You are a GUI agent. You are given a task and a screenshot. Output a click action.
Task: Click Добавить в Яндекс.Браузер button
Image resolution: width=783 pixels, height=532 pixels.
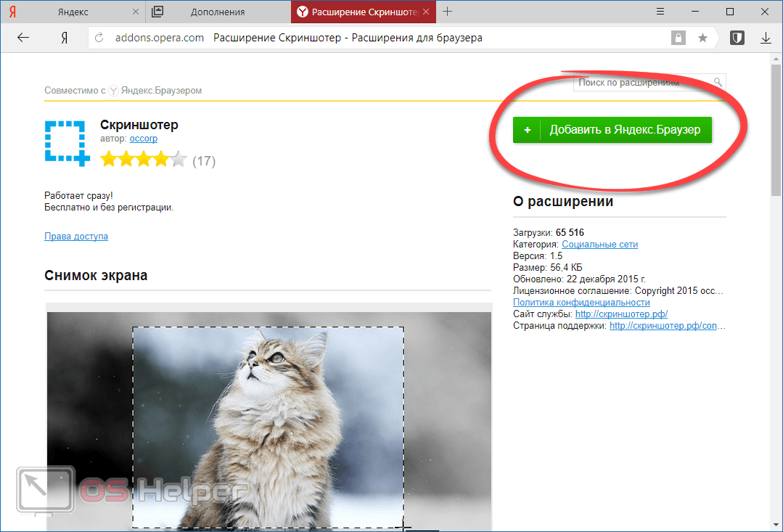(612, 130)
